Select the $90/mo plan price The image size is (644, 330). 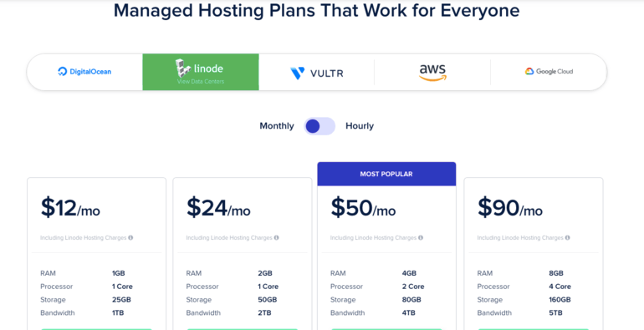pyautogui.click(x=509, y=207)
